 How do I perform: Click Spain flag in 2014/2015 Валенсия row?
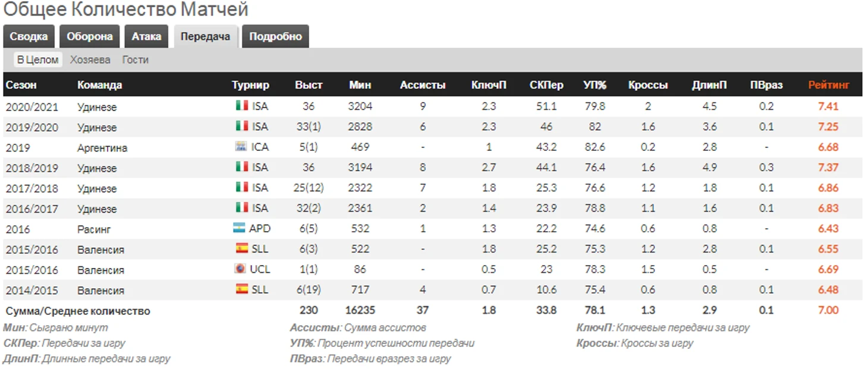coord(241,289)
